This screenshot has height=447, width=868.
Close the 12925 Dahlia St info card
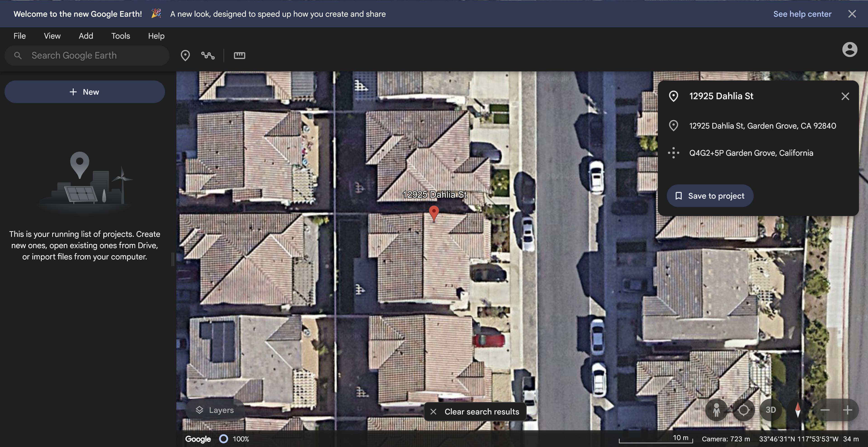click(x=845, y=96)
